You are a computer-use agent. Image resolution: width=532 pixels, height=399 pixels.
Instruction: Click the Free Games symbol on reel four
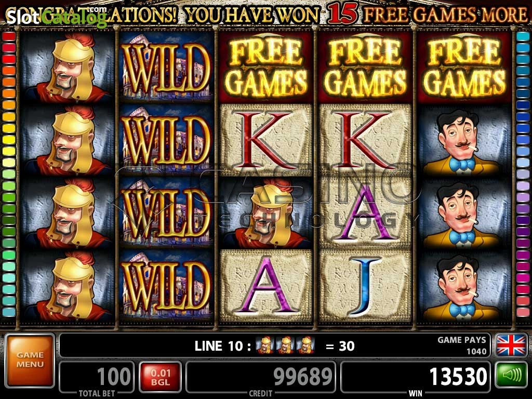pyautogui.click(x=365, y=67)
